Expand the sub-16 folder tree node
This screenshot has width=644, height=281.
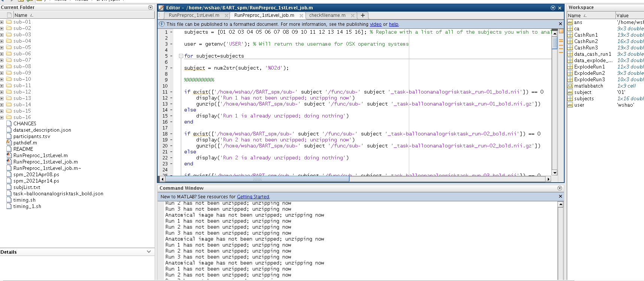[2, 117]
